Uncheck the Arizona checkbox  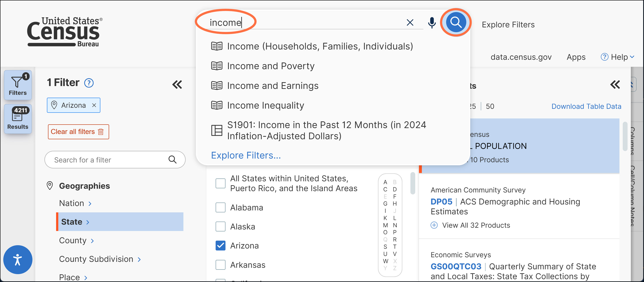point(220,245)
